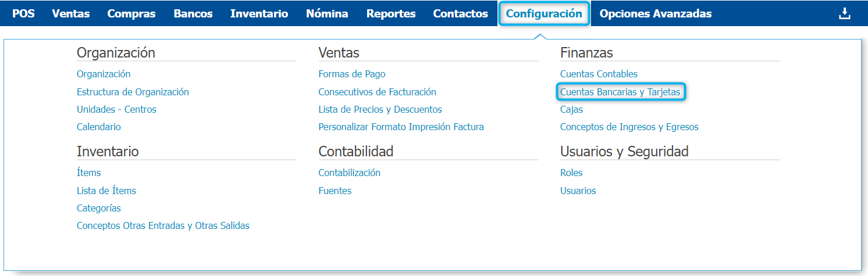Collapse the Configuración menu

[544, 13]
